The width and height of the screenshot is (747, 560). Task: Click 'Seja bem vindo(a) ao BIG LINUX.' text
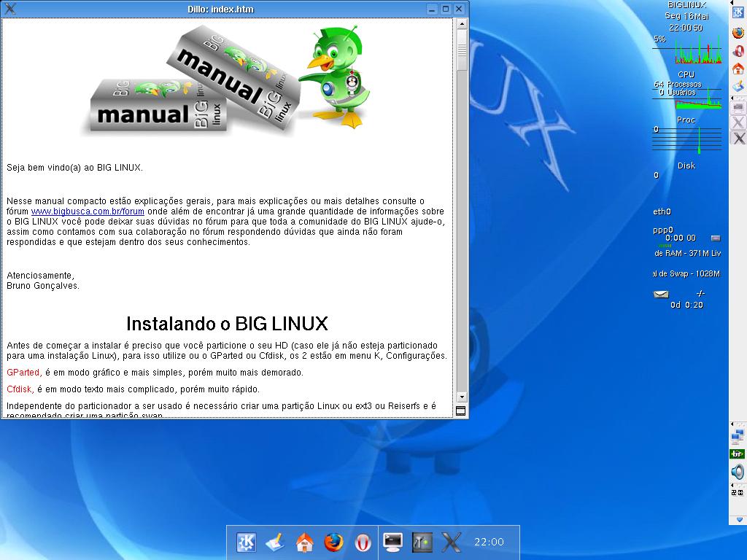click(x=75, y=168)
